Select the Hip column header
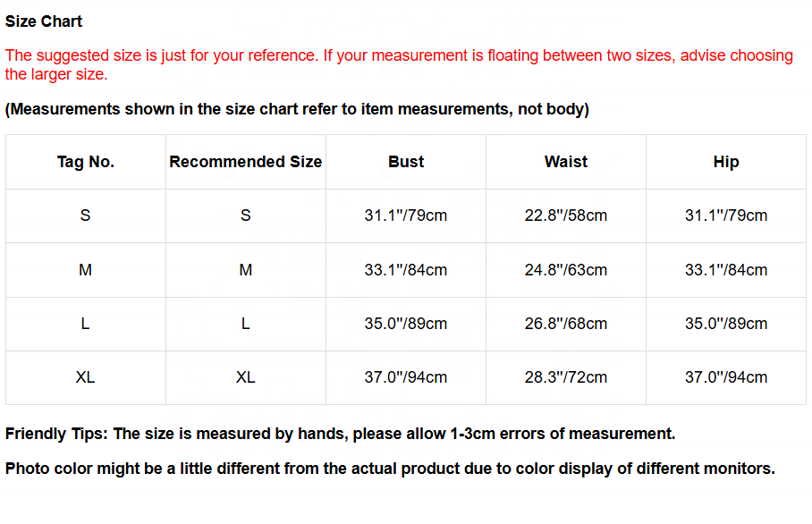 726,162
